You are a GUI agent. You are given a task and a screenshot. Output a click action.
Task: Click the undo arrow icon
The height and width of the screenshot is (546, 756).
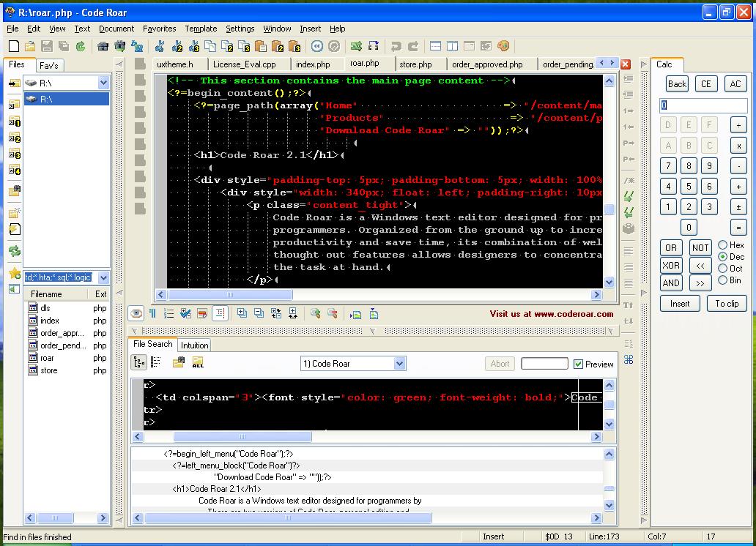(x=396, y=46)
